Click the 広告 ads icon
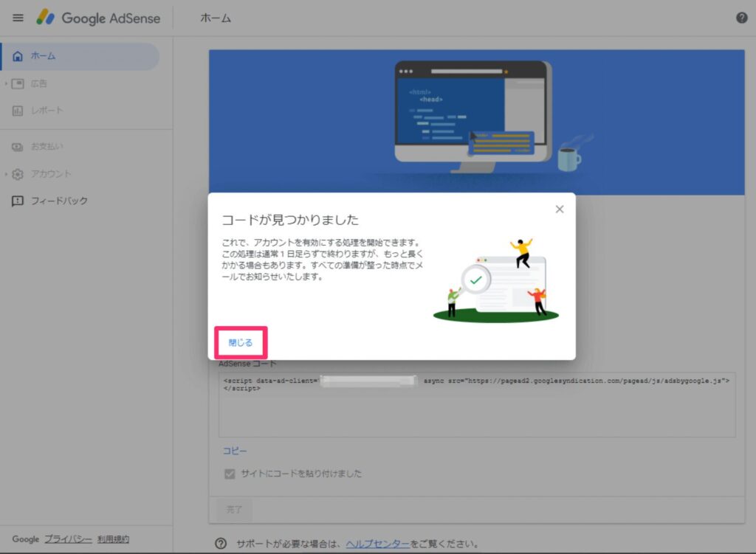 tap(18, 84)
